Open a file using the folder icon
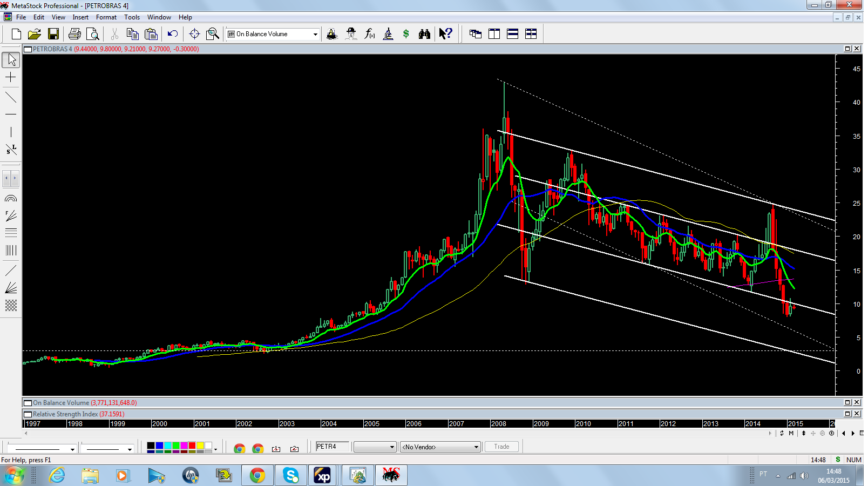 point(35,34)
